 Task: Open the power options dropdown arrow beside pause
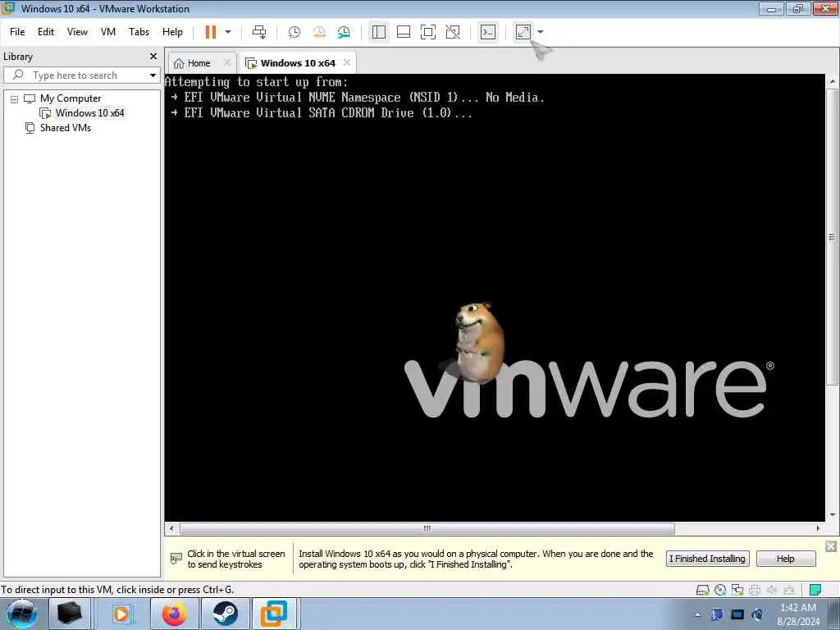pyautogui.click(x=228, y=32)
